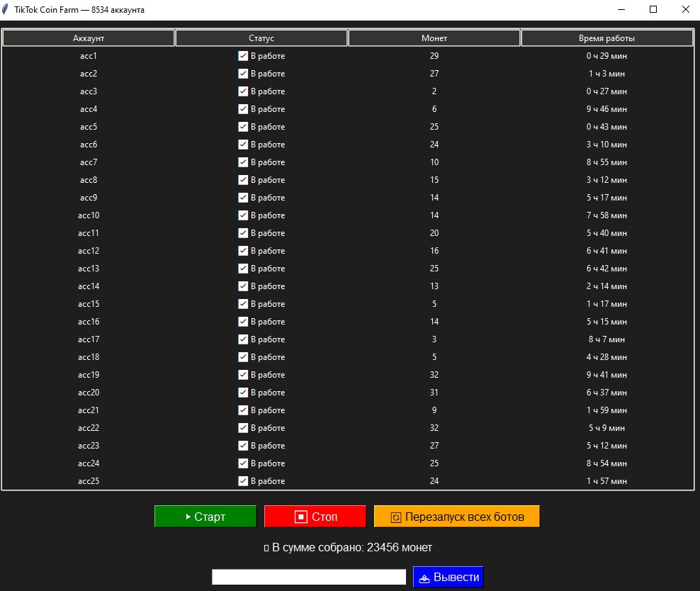This screenshot has width=700, height=591.
Task: Toggle the В работе checkbox for acc5
Action: click(x=243, y=127)
